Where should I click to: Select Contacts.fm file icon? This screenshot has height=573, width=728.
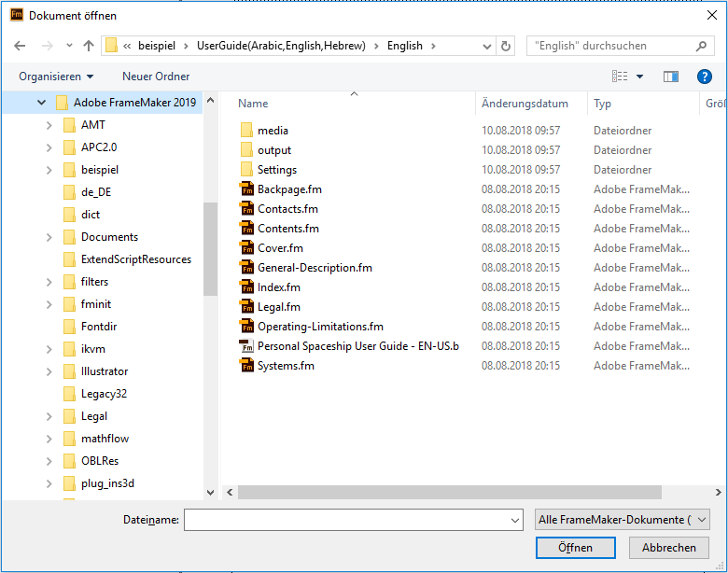pos(246,208)
